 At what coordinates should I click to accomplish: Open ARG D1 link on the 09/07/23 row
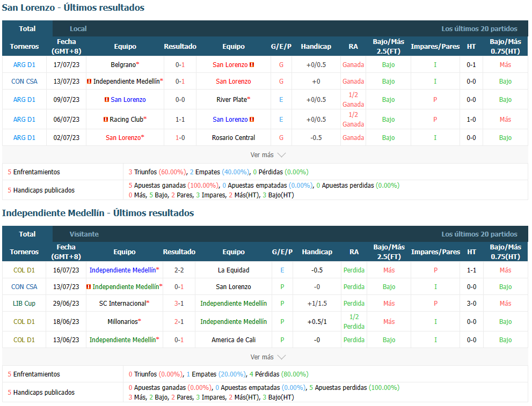[x=24, y=100]
